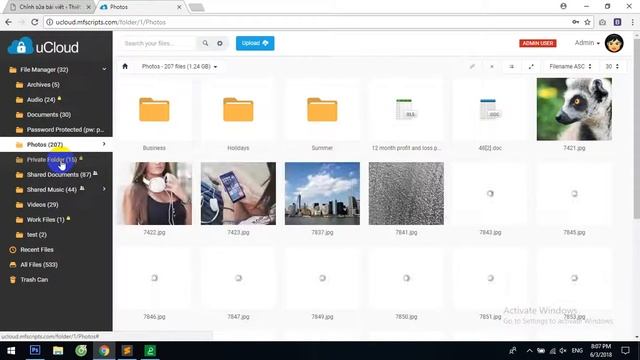This screenshot has width=640, height=360.
Task: Click the 7849.jpg file name
Action: click(322, 317)
